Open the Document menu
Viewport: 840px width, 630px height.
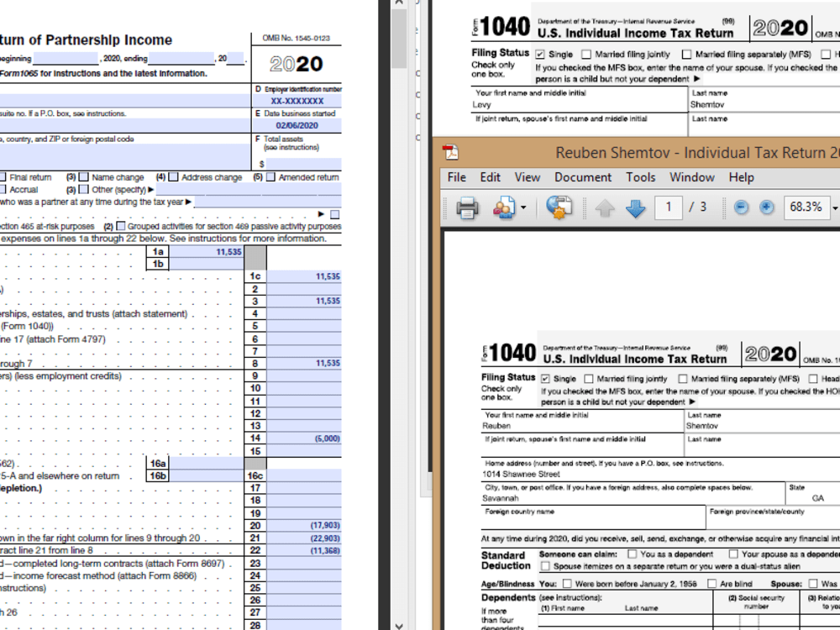(x=583, y=177)
